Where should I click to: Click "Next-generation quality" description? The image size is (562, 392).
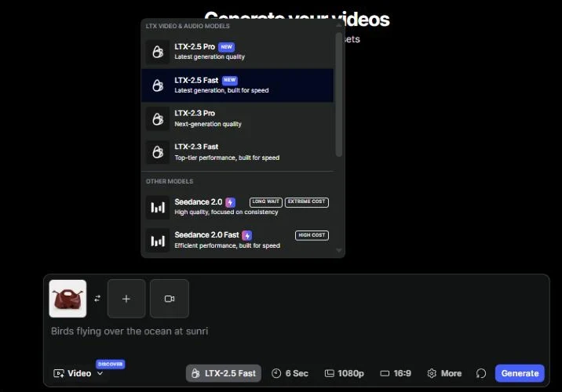[208, 124]
